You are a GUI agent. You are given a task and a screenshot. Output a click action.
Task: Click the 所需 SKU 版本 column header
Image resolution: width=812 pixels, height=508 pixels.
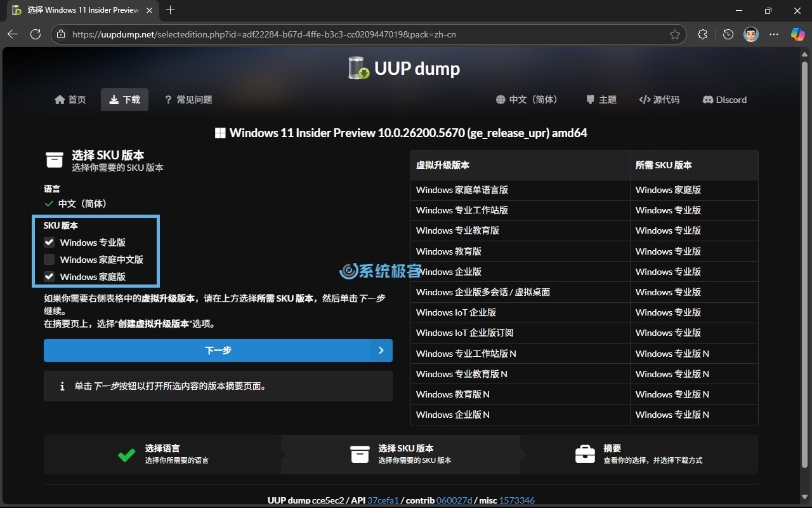694,165
